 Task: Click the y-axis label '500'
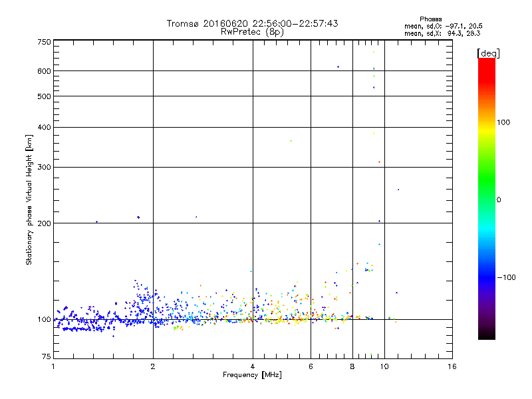tap(44, 96)
